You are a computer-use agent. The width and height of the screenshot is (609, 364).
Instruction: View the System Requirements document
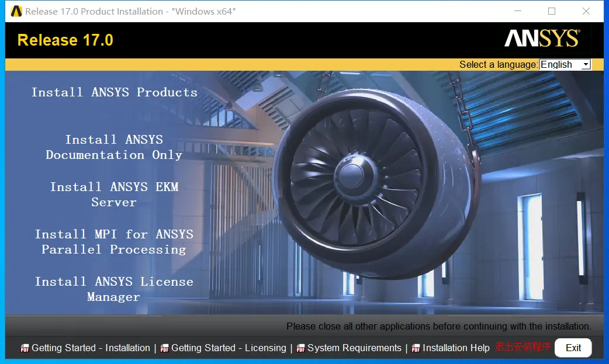354,348
